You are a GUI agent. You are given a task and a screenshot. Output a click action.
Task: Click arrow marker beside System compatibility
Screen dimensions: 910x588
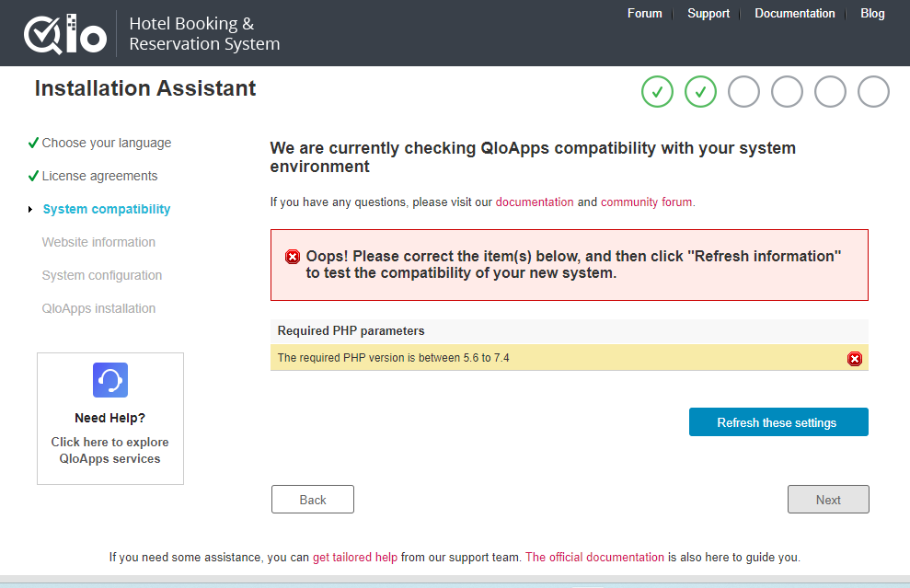tap(30, 209)
